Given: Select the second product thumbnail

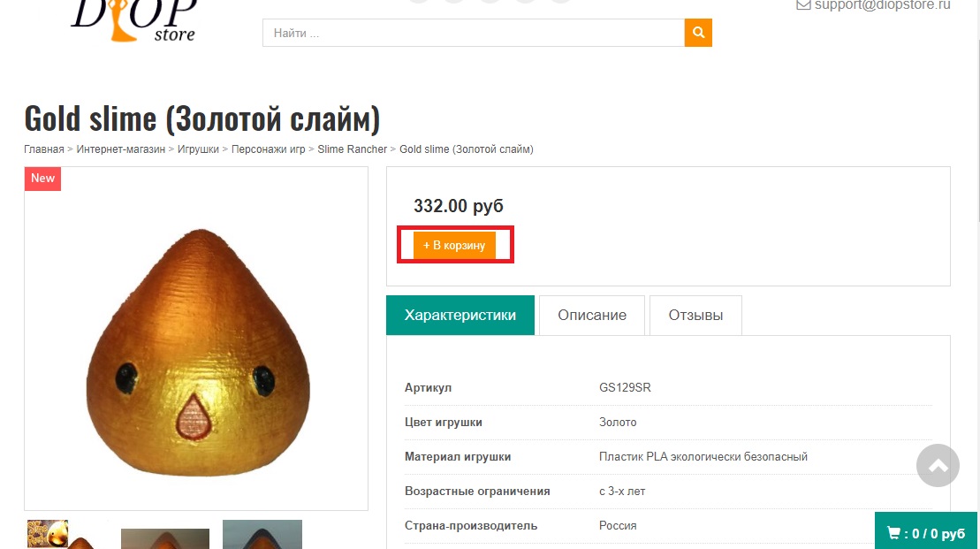Looking at the screenshot, I should point(165,538).
